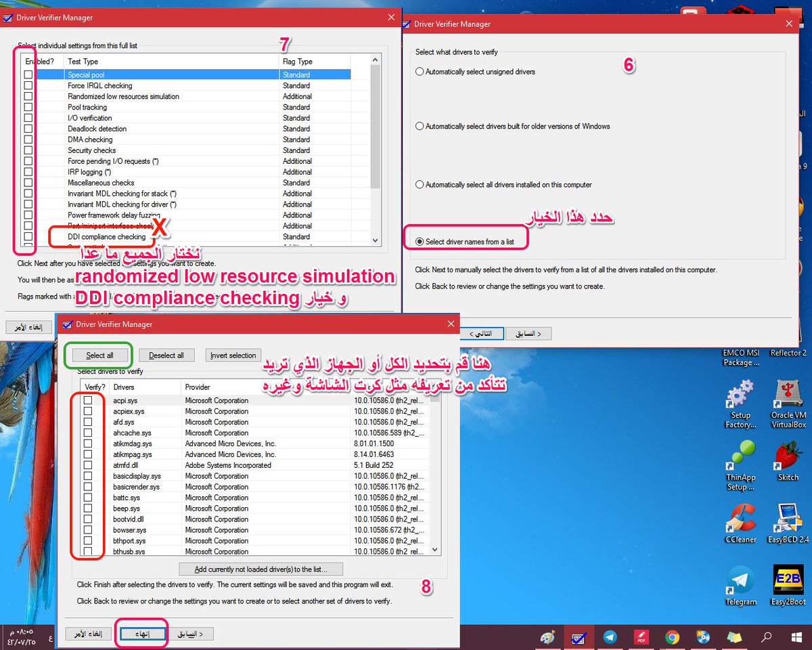Open the Windows Start menu
The width and height of the screenshot is (812, 650).
(796, 637)
